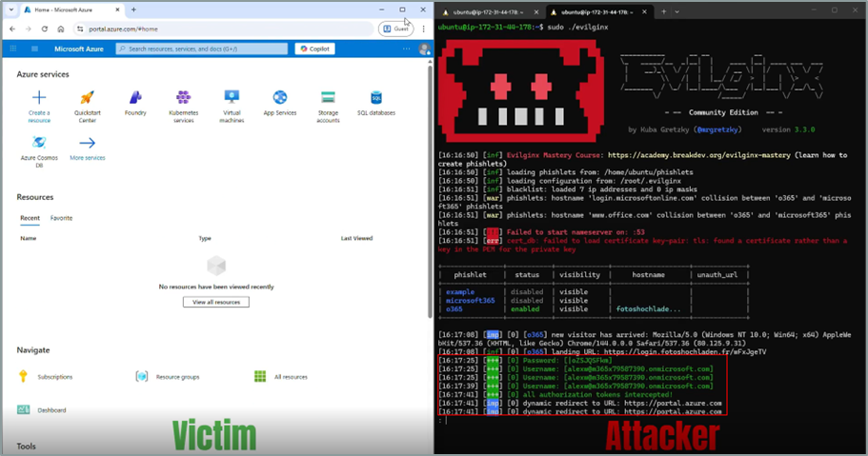Click the browser home icon

pyautogui.click(x=60, y=29)
